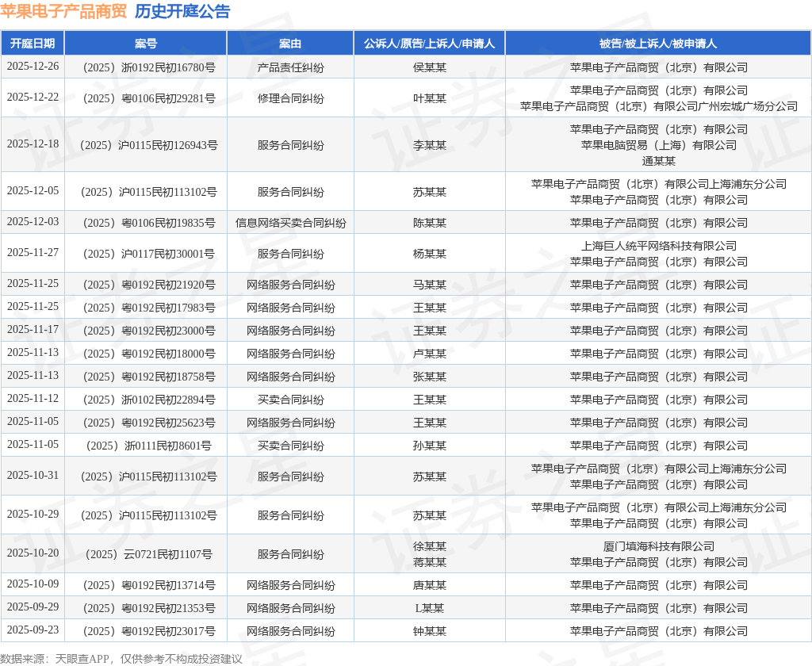Select date cell 2025-10-09
The height and width of the screenshot is (666, 812).
pyautogui.click(x=33, y=584)
